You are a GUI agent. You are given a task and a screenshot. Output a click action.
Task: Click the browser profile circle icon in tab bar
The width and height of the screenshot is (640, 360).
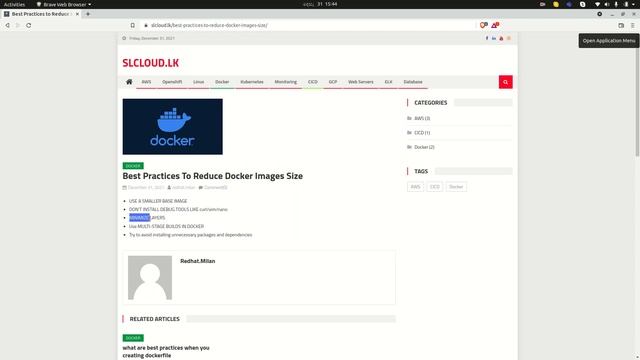pyautogui.click(x=600, y=14)
